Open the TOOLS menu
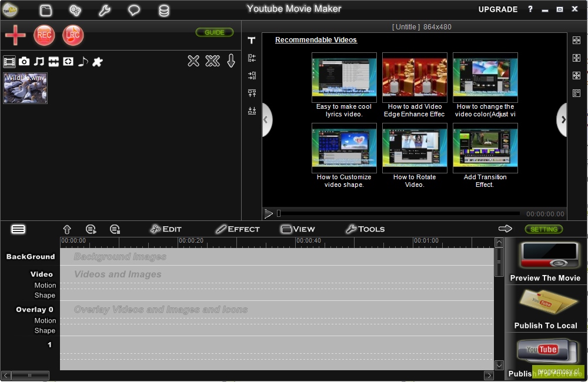Viewport: 588px width, 382px height. [365, 229]
